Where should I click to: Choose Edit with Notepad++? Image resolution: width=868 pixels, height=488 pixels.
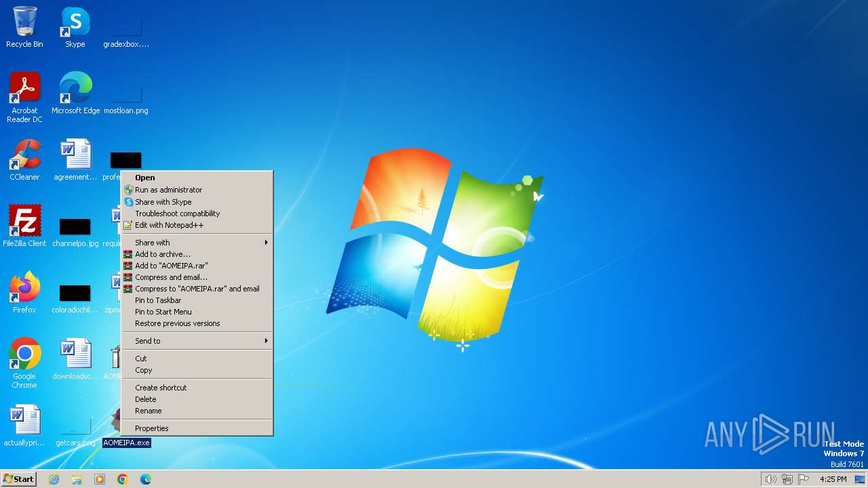coord(197,225)
